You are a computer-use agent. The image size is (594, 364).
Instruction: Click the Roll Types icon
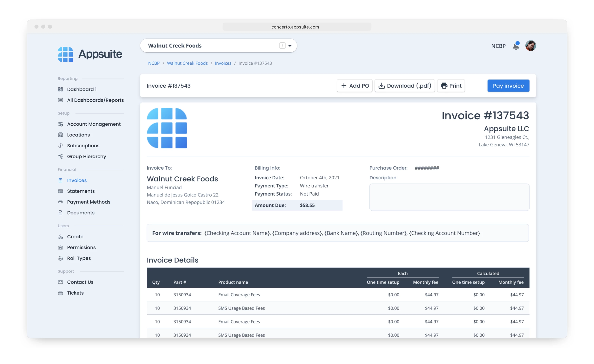(61, 258)
